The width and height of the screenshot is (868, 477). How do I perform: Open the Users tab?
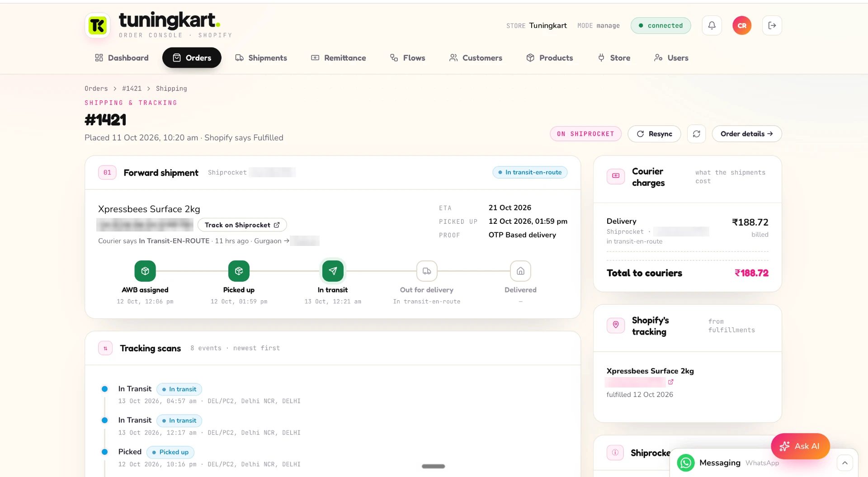pyautogui.click(x=671, y=58)
